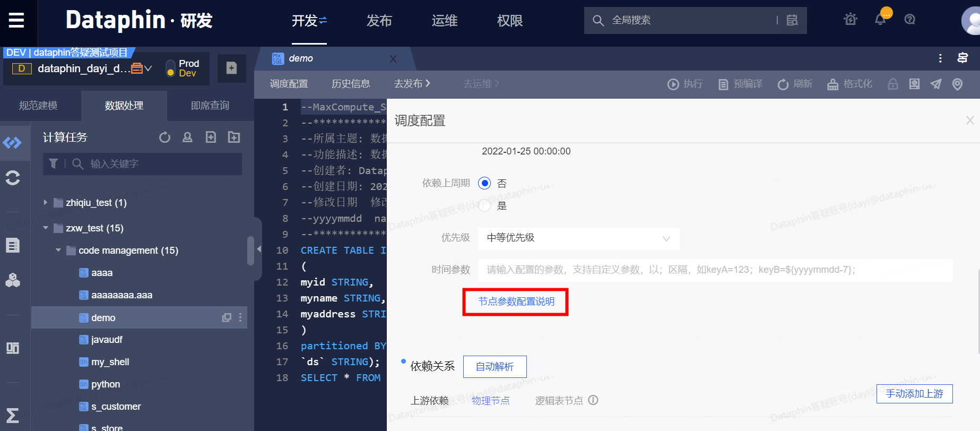980x431 pixels.
Task: Go to the 权限 menu
Action: tap(510, 21)
